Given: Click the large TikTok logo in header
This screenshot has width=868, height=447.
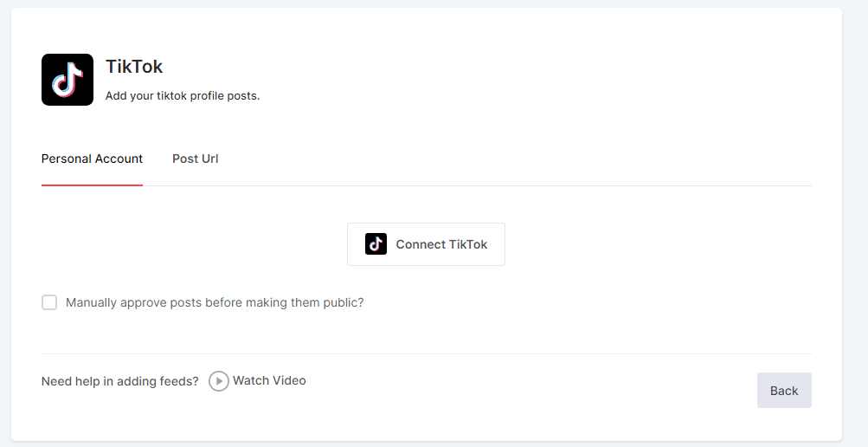Looking at the screenshot, I should pos(68,80).
